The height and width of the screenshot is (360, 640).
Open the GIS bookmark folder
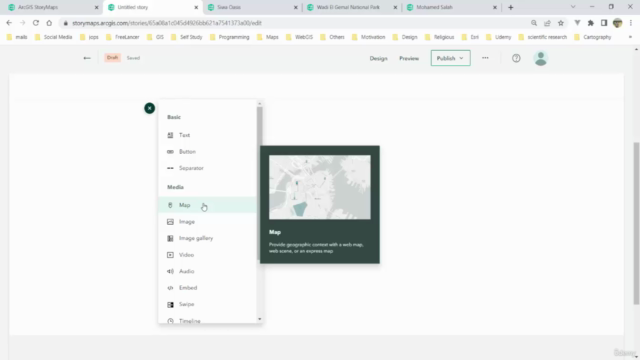pos(155,37)
